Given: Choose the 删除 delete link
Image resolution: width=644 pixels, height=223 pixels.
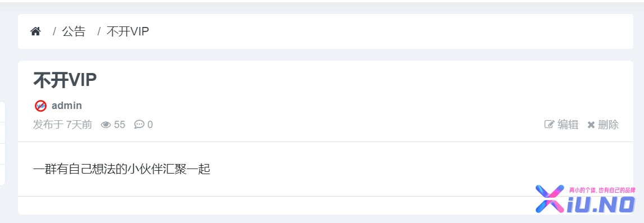Looking at the screenshot, I should (x=608, y=125).
